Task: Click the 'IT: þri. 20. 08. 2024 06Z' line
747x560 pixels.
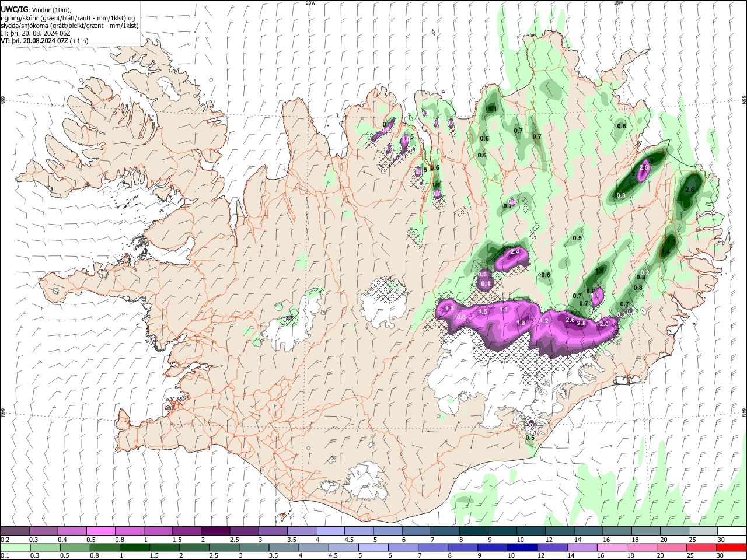Action: click(x=36, y=33)
